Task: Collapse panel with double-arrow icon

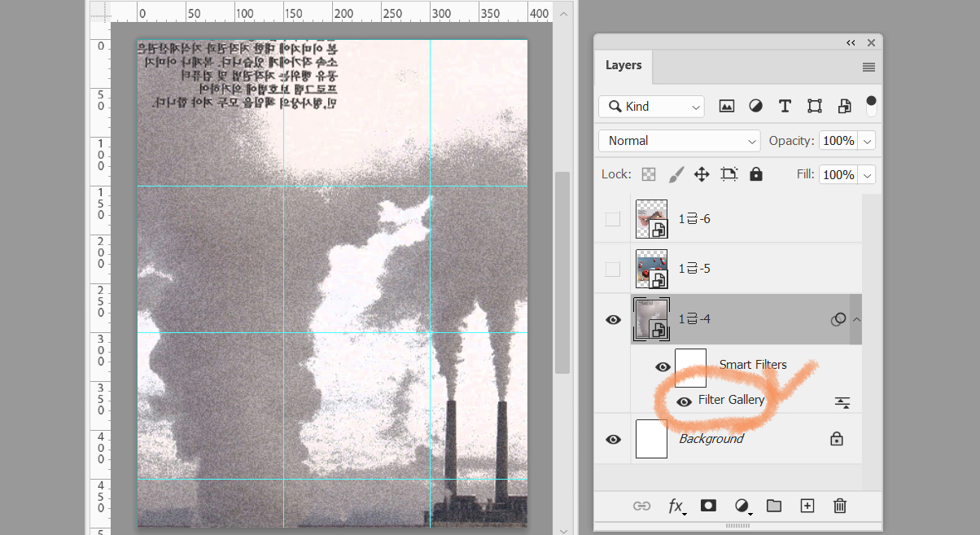Action: tap(851, 42)
